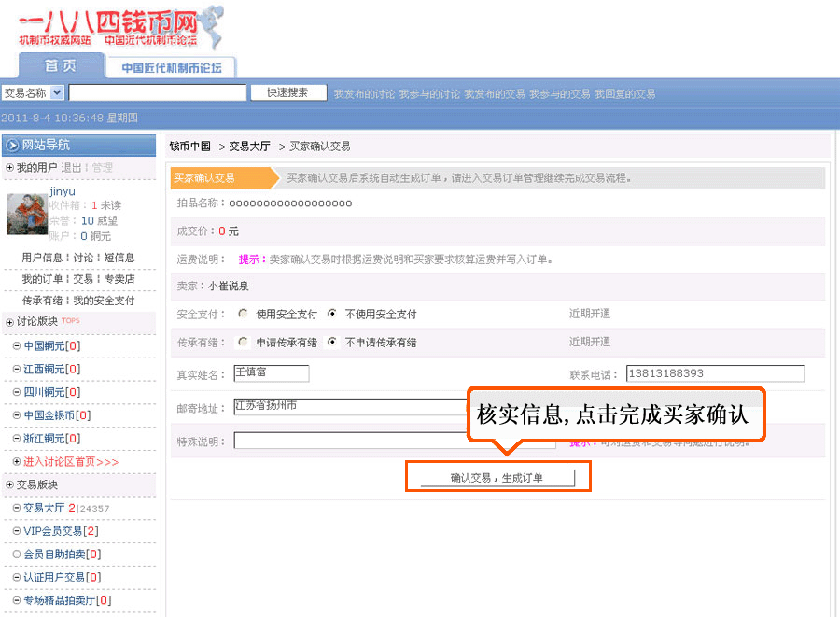Collapse the 中国铜元 forum item

pos(17,346)
